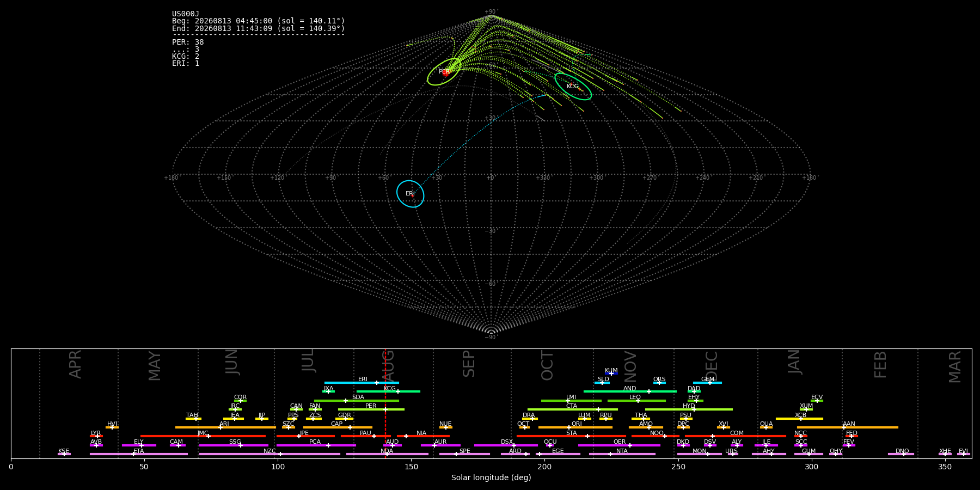Select the LYR shower marker
This screenshot has width=980, height=490.
[96, 436]
